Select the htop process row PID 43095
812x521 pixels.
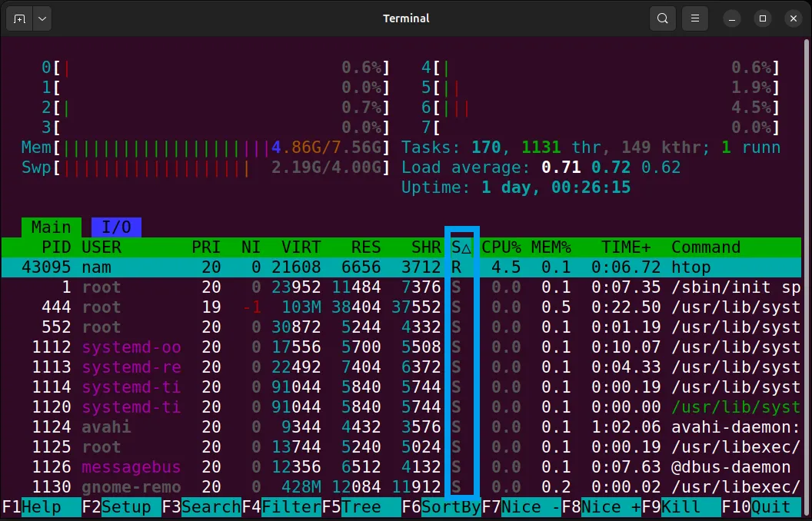pos(401,267)
